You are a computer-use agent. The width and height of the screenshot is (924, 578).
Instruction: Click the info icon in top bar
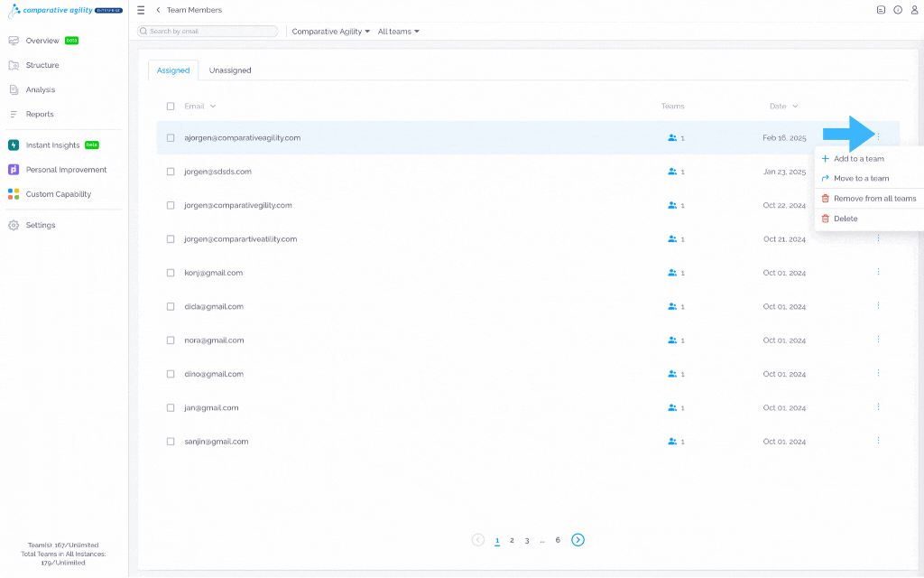coord(898,10)
